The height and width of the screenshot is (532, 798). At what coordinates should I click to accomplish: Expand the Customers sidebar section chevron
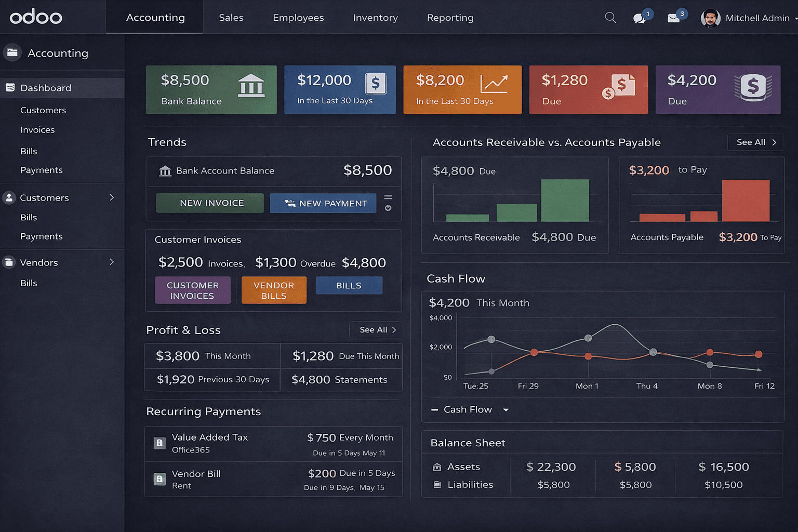(x=112, y=197)
